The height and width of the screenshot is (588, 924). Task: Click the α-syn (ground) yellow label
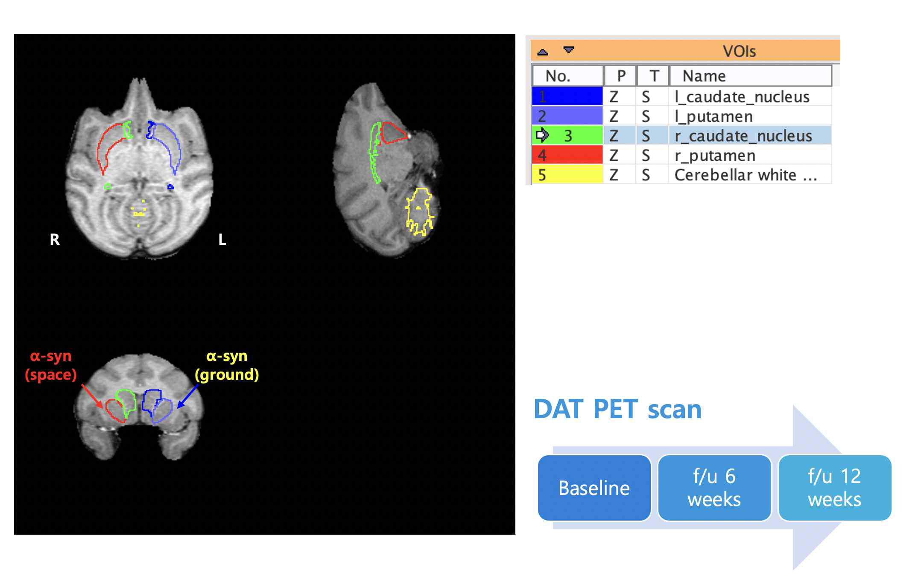[227, 365]
